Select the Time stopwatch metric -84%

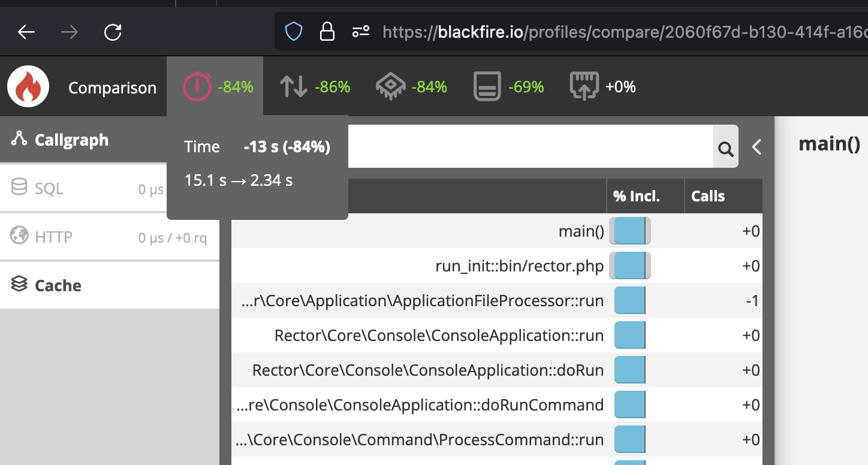(x=215, y=87)
